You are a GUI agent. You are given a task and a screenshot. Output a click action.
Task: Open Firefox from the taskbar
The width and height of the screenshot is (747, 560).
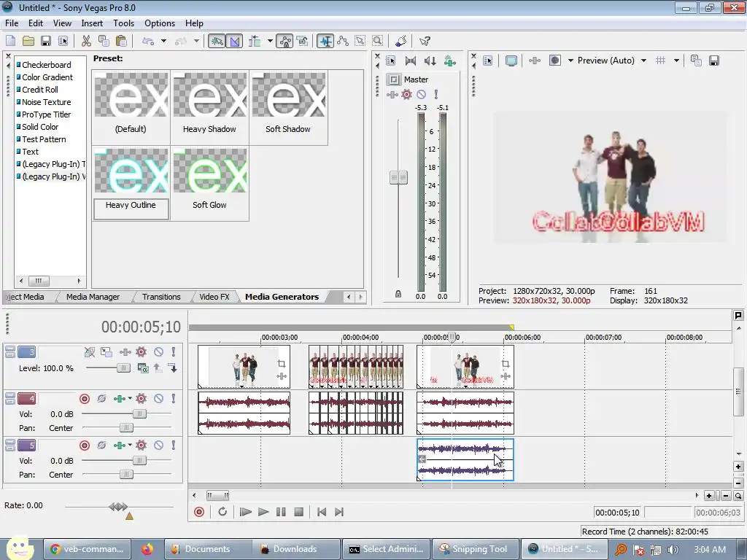pos(147,549)
